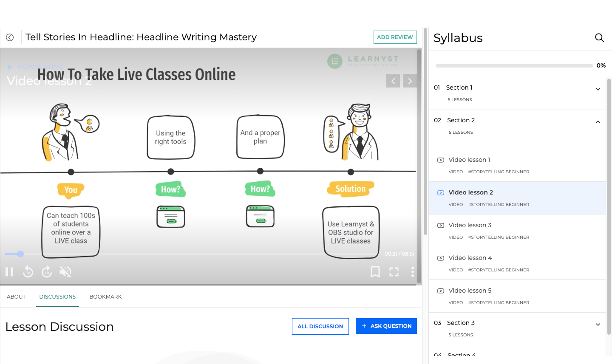Click the Add Review button

tap(395, 37)
